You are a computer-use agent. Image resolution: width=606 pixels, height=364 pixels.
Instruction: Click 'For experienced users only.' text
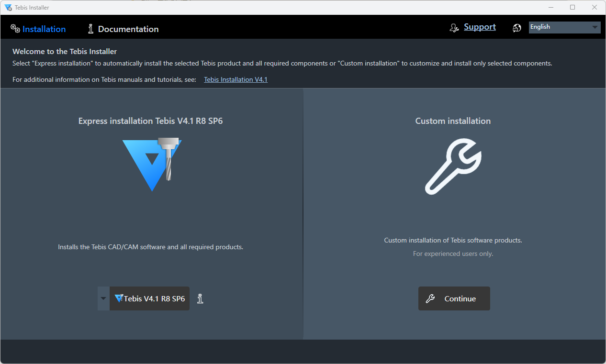point(453,254)
